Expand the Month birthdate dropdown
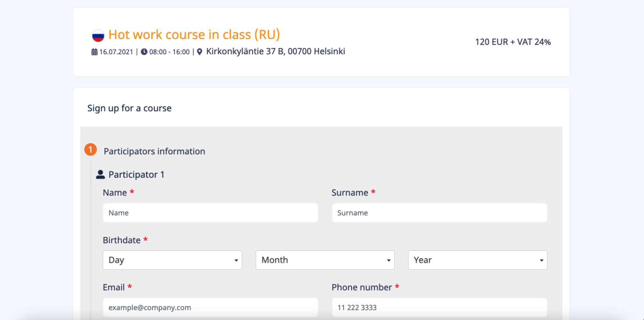The height and width of the screenshot is (320, 644). [325, 260]
